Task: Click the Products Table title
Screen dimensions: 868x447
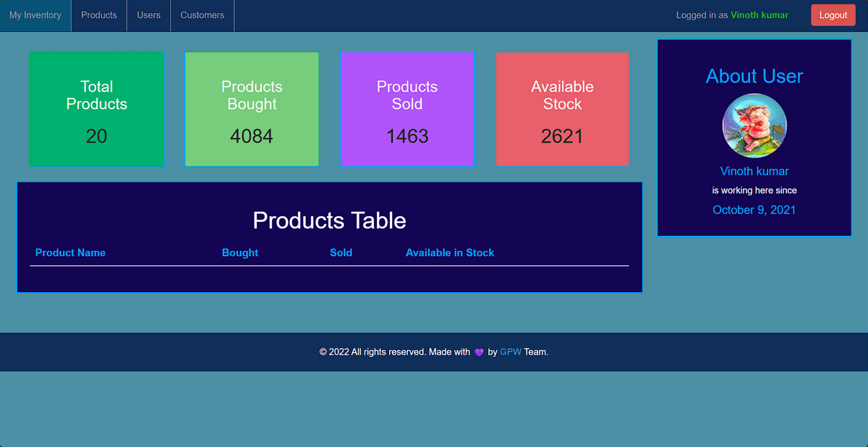Action: coord(329,221)
